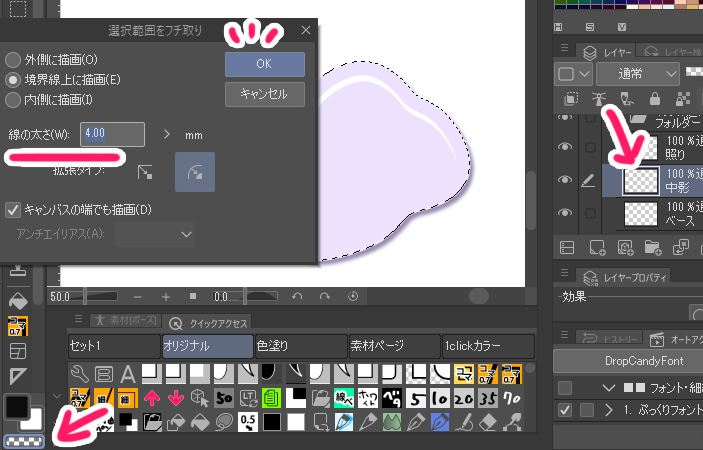Image resolution: width=703 pixels, height=450 pixels.
Task: Switch to the 色塗り quick access tab
Action: click(300, 345)
